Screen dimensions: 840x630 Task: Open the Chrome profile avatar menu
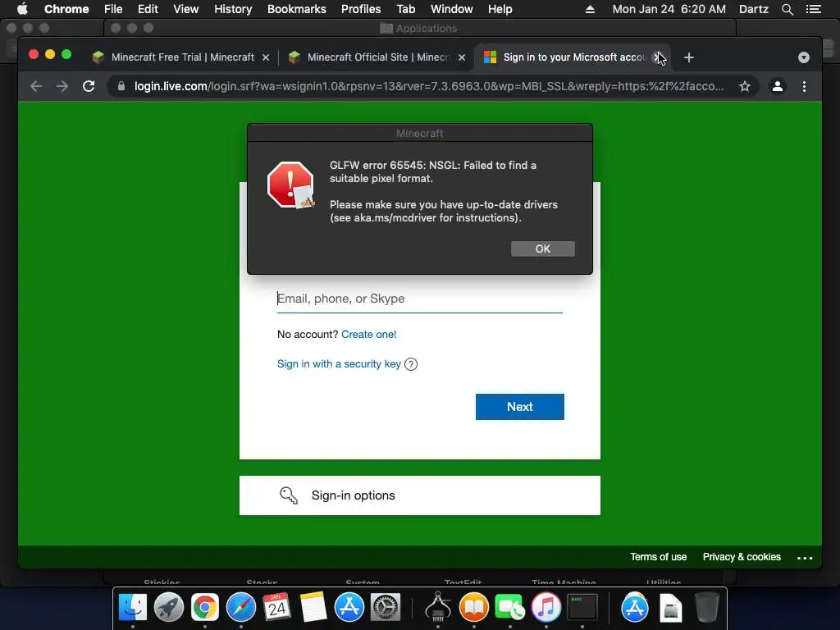click(x=778, y=86)
